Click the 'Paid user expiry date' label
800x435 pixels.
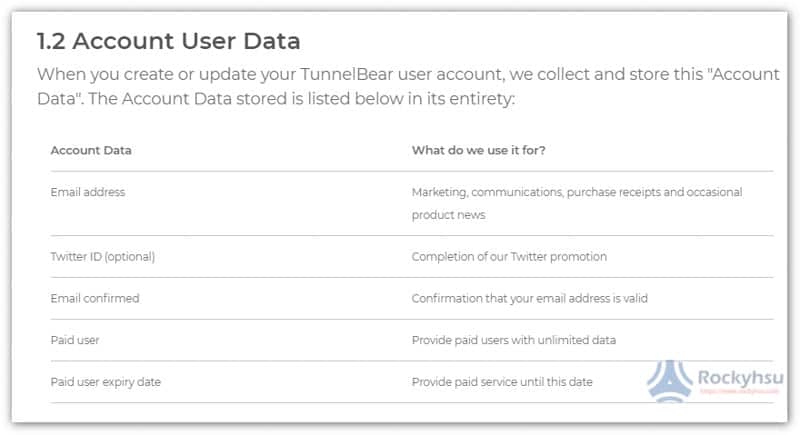coord(106,382)
